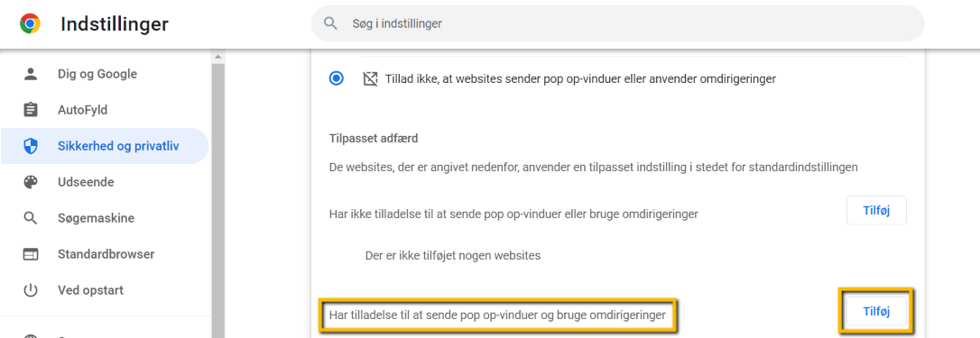Click the Chrome logo icon
980x338 pixels.
click(30, 23)
